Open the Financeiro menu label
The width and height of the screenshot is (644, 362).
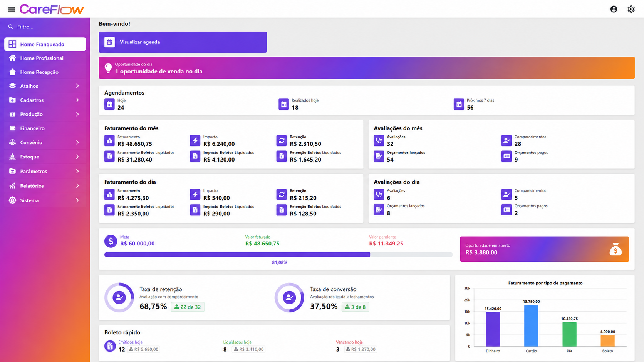click(32, 128)
